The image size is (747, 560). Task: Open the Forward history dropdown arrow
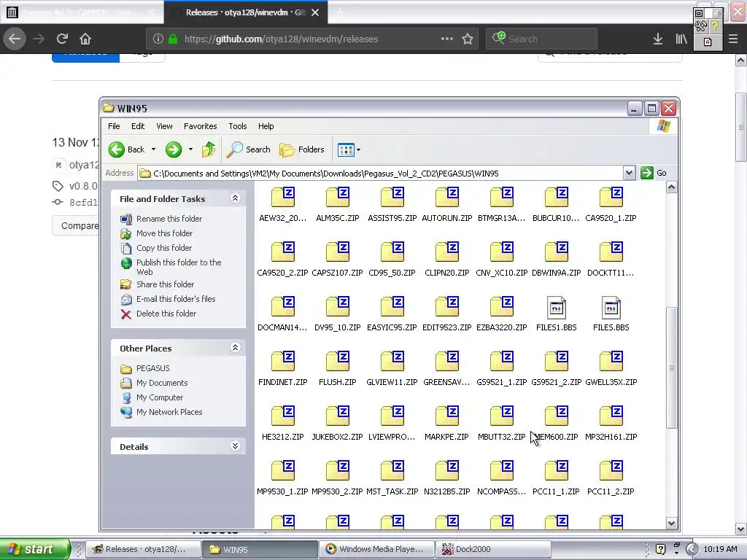190,149
